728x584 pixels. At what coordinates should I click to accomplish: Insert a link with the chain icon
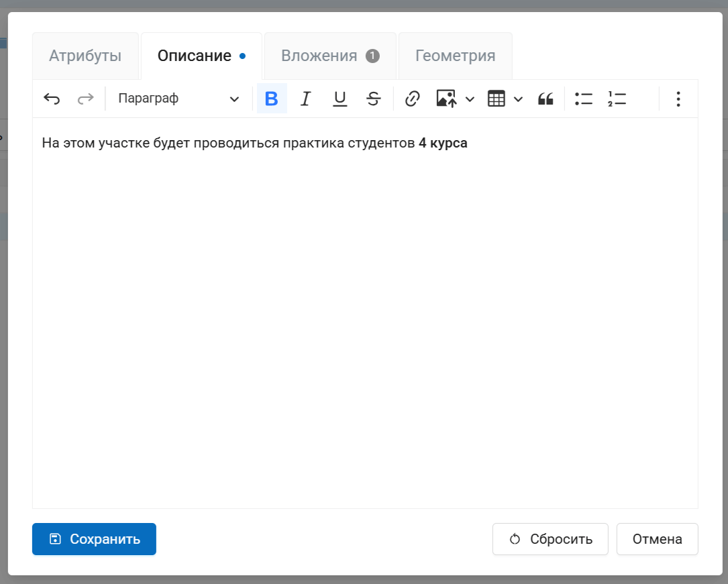(412, 99)
